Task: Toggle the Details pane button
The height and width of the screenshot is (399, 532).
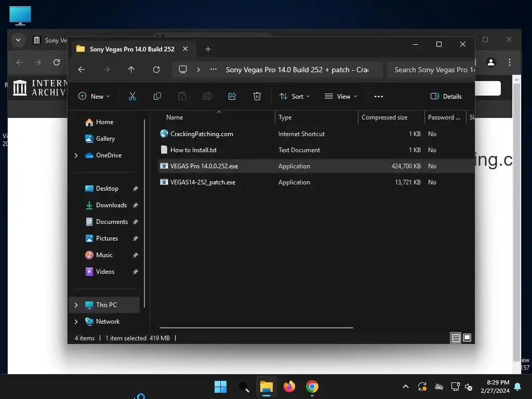Action: click(446, 96)
